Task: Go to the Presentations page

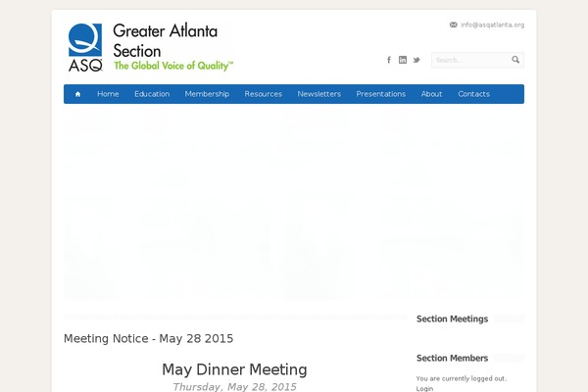Action: (x=380, y=94)
